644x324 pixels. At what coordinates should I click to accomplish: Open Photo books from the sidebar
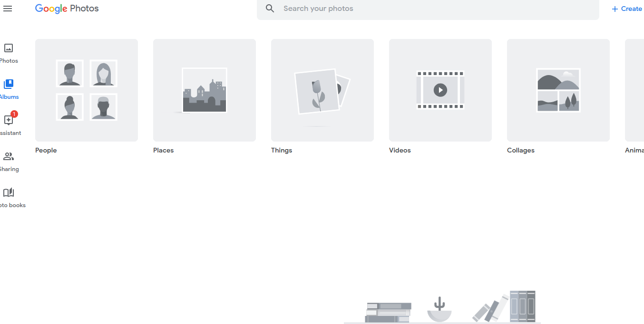point(9,192)
